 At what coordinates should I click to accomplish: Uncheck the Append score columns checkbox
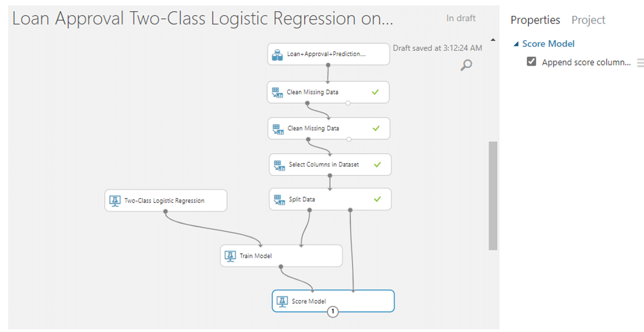[532, 62]
